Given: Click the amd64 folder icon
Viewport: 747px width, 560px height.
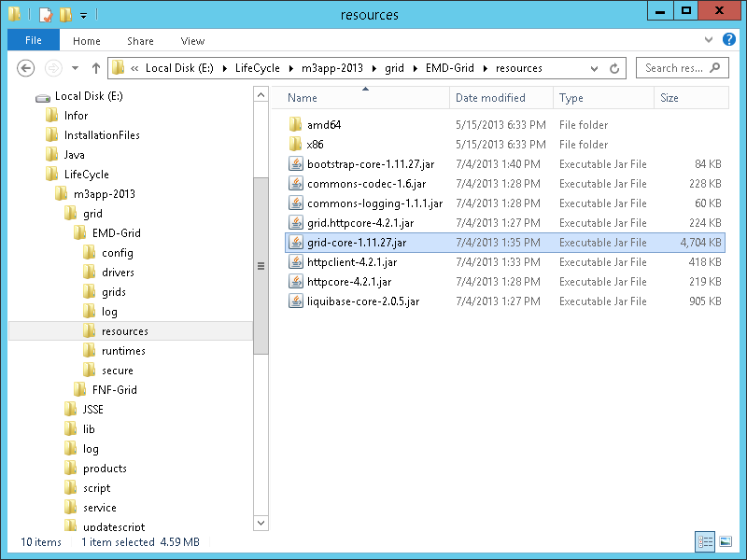Looking at the screenshot, I should pos(295,125).
